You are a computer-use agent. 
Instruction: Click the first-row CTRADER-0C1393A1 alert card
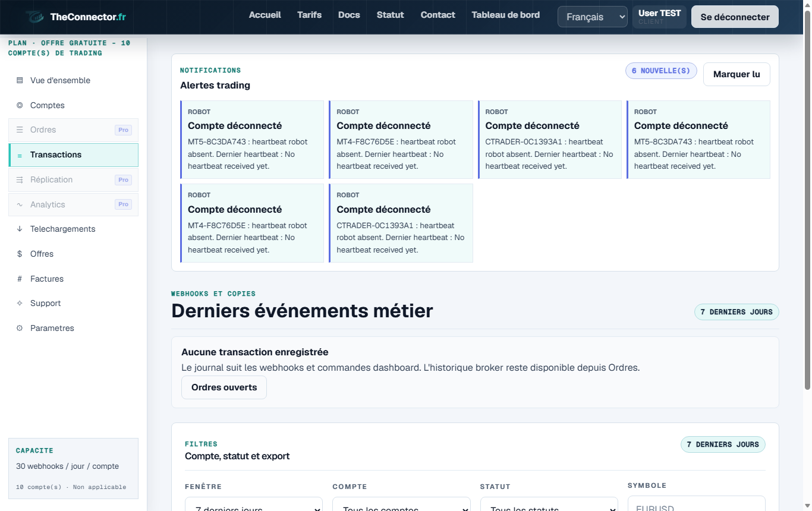click(549, 140)
